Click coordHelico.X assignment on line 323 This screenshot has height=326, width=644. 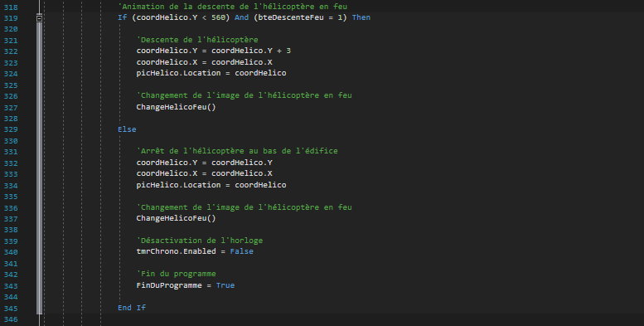[x=205, y=62]
